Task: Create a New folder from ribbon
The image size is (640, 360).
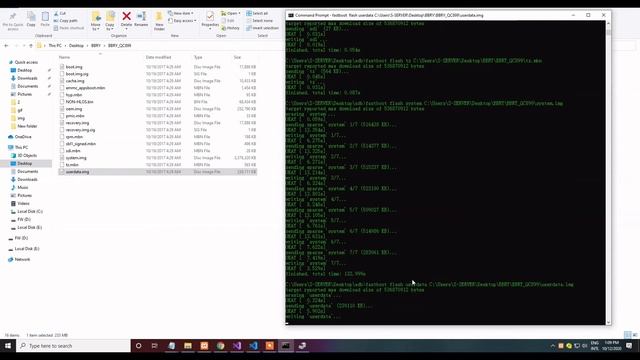Action: click(159, 21)
